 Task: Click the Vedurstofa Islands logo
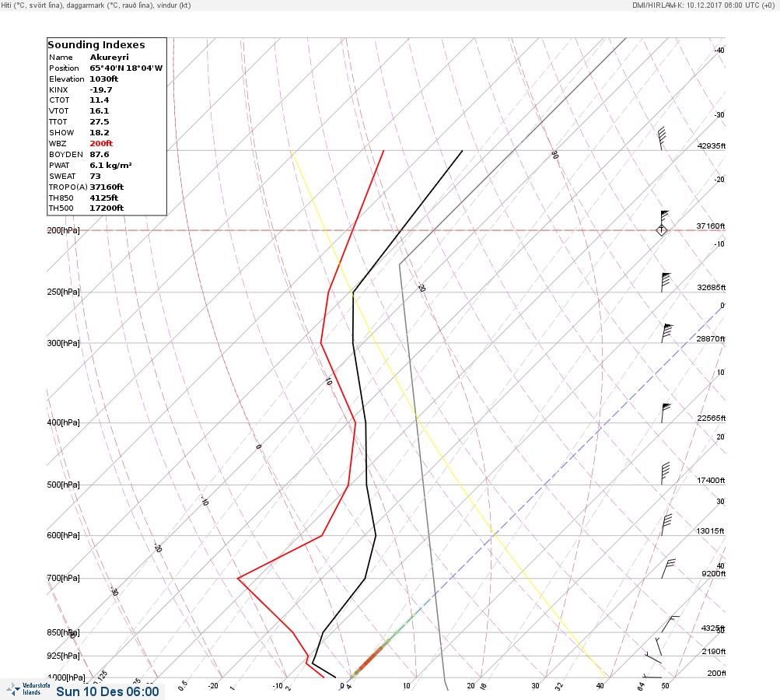click(x=28, y=689)
